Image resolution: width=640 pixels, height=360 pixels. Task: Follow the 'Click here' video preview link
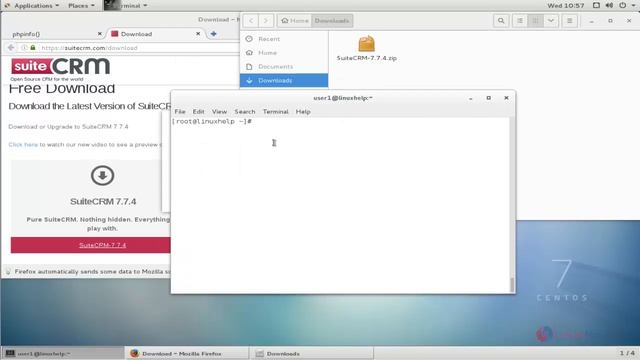23,144
